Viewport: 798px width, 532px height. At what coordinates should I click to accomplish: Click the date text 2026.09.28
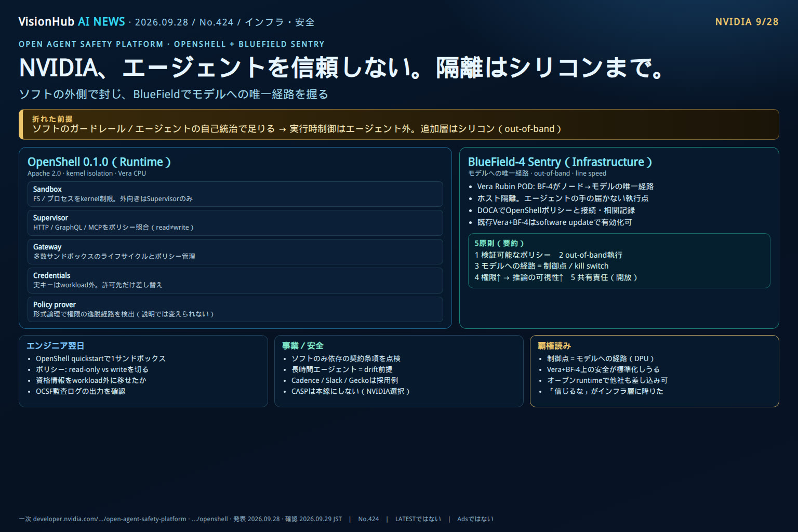(x=162, y=22)
